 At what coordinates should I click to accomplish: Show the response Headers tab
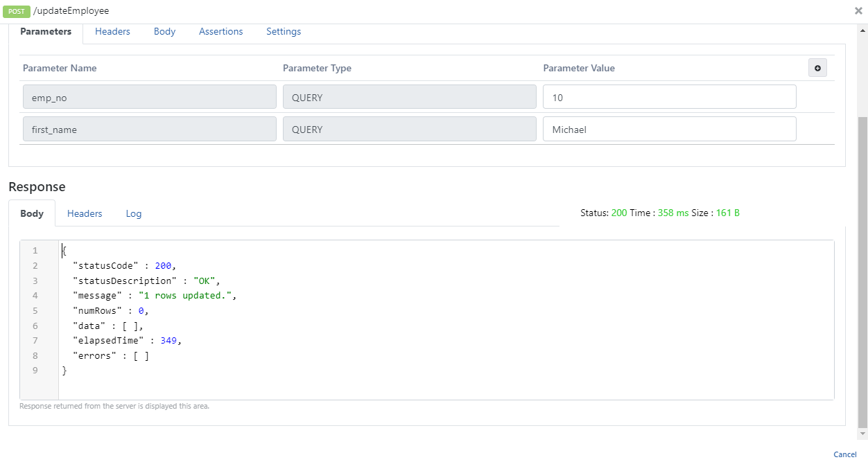85,213
